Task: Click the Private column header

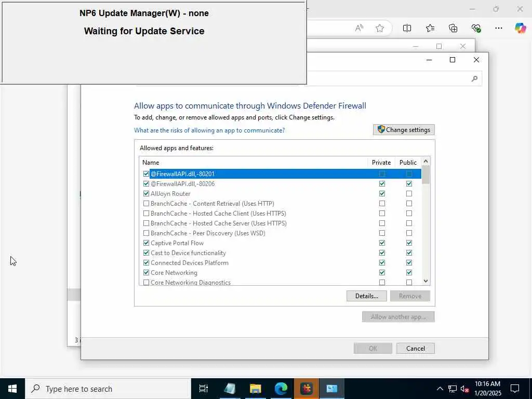Action: tap(381, 163)
